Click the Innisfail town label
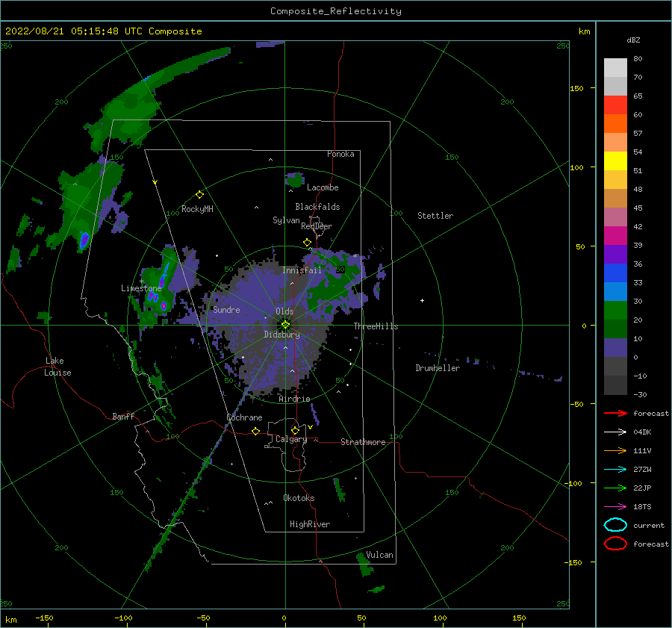 click(302, 270)
